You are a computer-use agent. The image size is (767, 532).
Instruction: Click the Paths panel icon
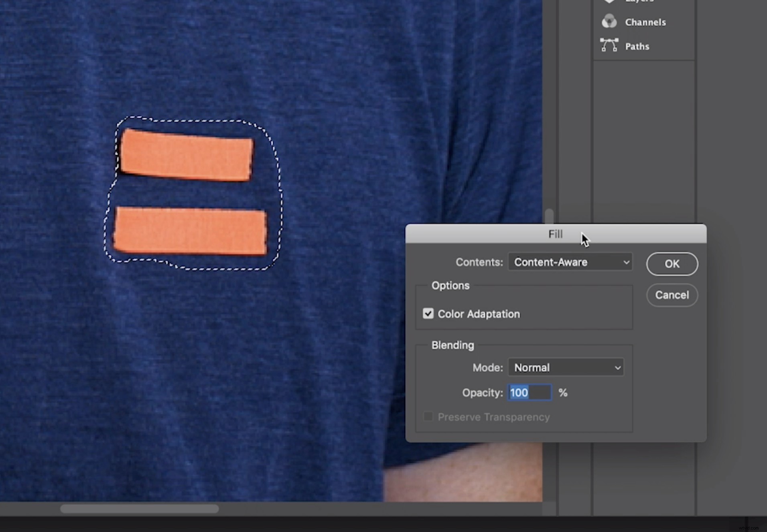[609, 45]
